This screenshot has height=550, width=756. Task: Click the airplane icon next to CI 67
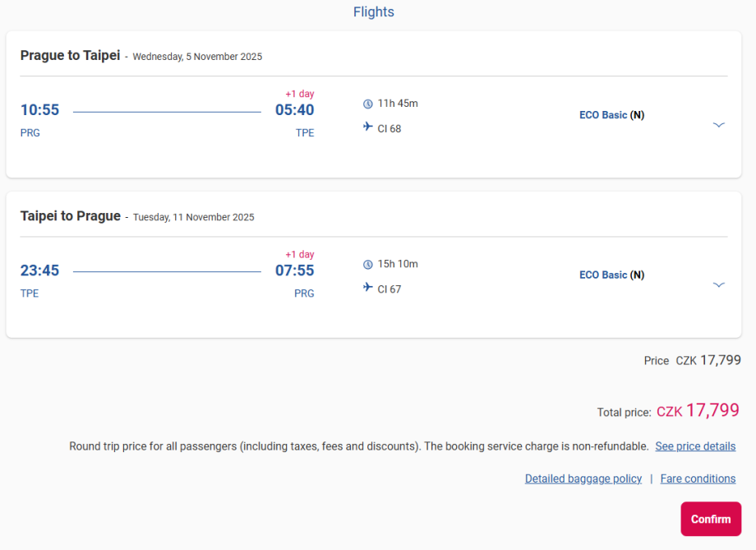tap(368, 288)
